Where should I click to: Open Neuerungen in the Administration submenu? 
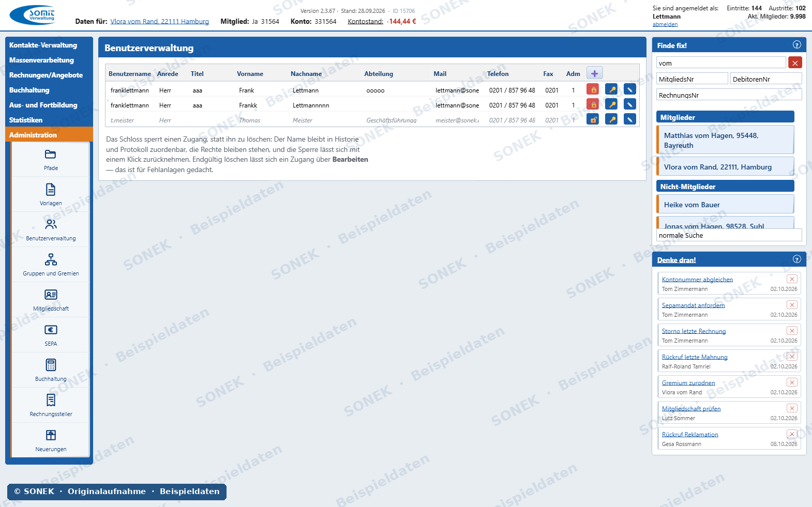pos(51,441)
